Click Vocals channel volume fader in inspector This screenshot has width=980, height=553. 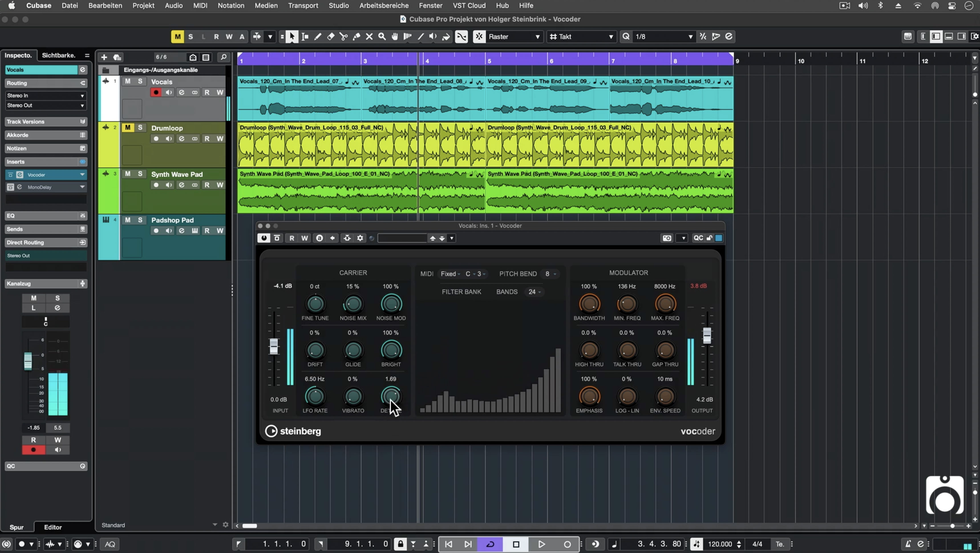[x=28, y=361]
